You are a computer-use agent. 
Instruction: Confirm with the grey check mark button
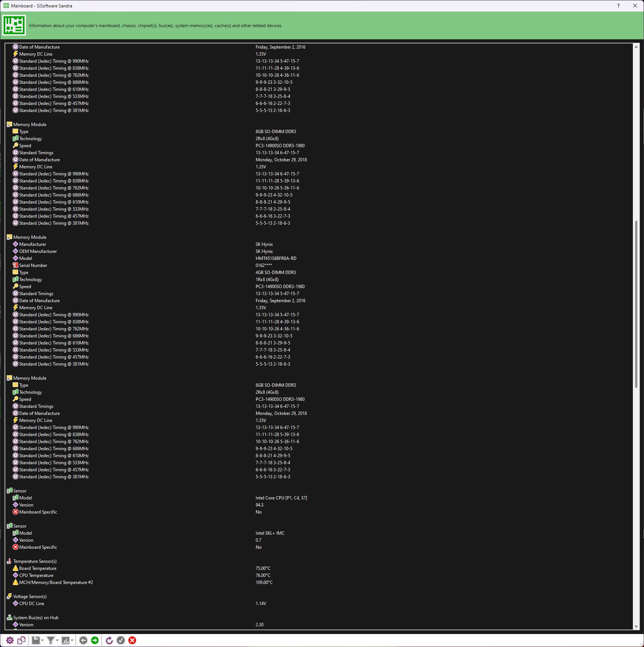(x=121, y=640)
